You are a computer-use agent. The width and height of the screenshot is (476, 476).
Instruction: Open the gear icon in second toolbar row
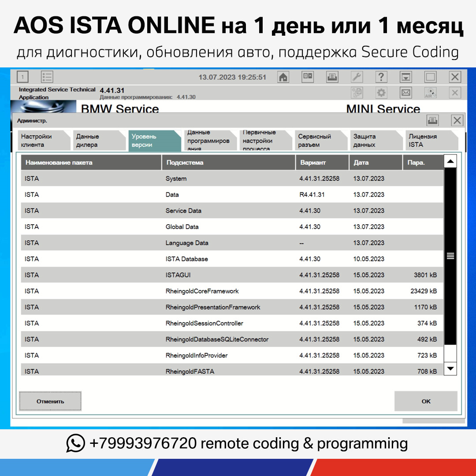tap(381, 93)
